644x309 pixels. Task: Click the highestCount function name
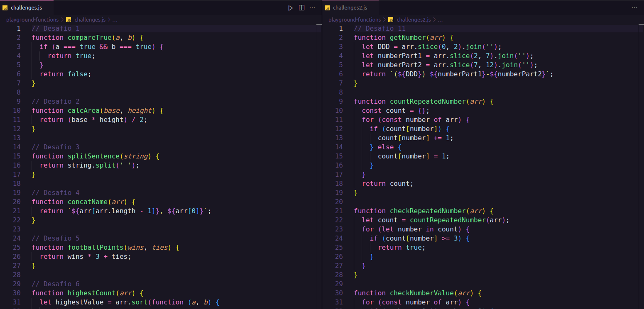pyautogui.click(x=91, y=293)
